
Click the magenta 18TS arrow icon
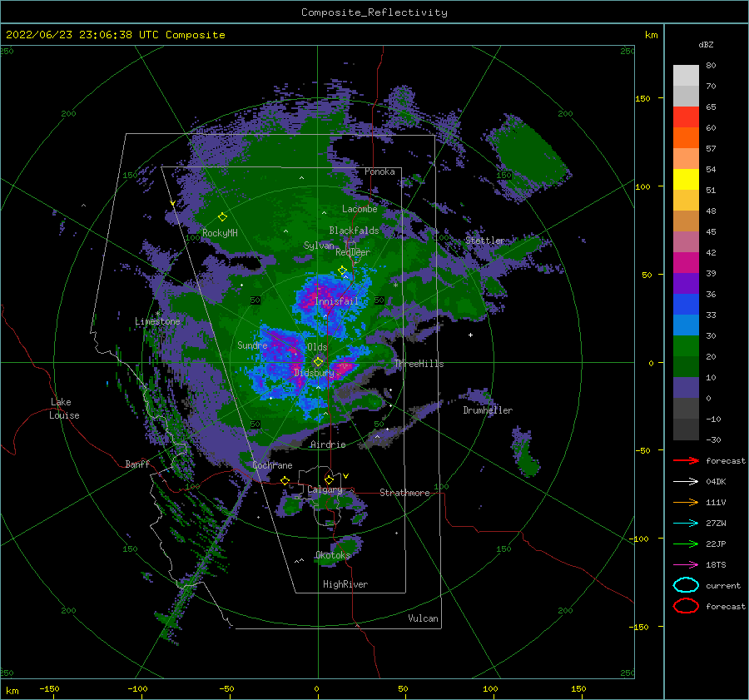tap(686, 565)
